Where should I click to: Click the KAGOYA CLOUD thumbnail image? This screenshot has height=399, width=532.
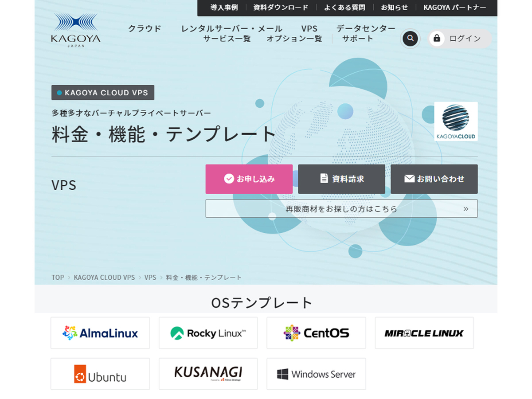pyautogui.click(x=456, y=121)
